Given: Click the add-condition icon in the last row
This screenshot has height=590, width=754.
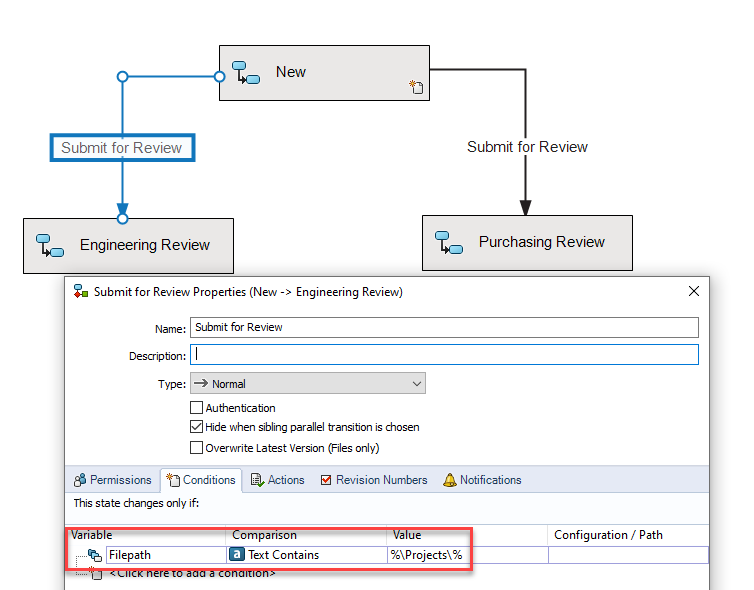Looking at the screenshot, I should pos(95,573).
